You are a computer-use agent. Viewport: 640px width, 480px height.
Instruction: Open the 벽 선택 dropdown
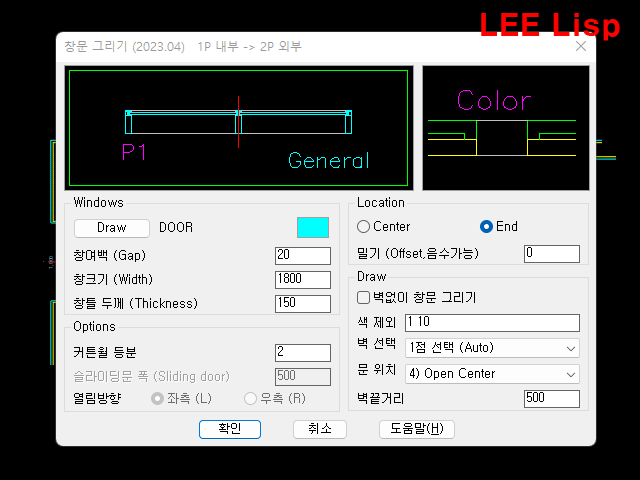(x=492, y=348)
